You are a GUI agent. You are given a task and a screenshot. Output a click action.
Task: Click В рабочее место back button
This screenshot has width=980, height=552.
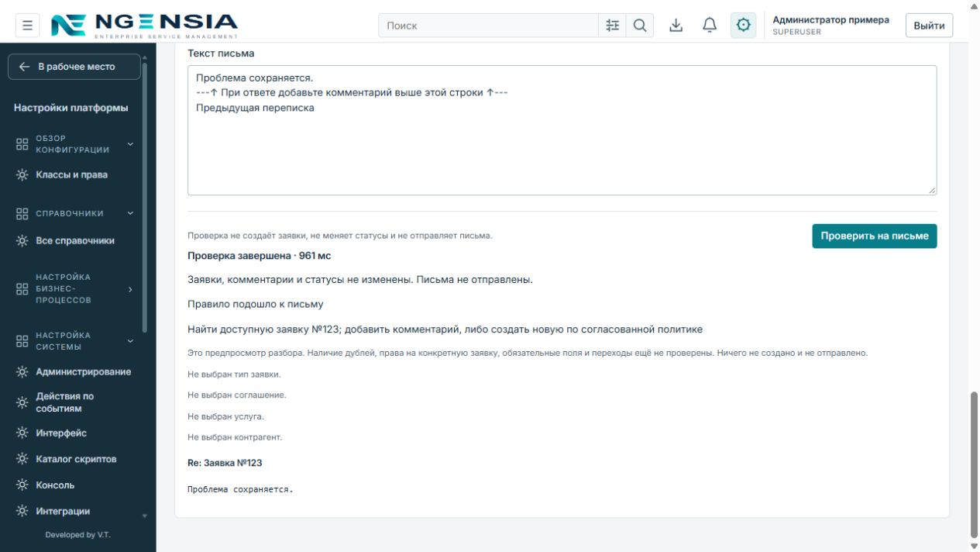click(x=74, y=67)
